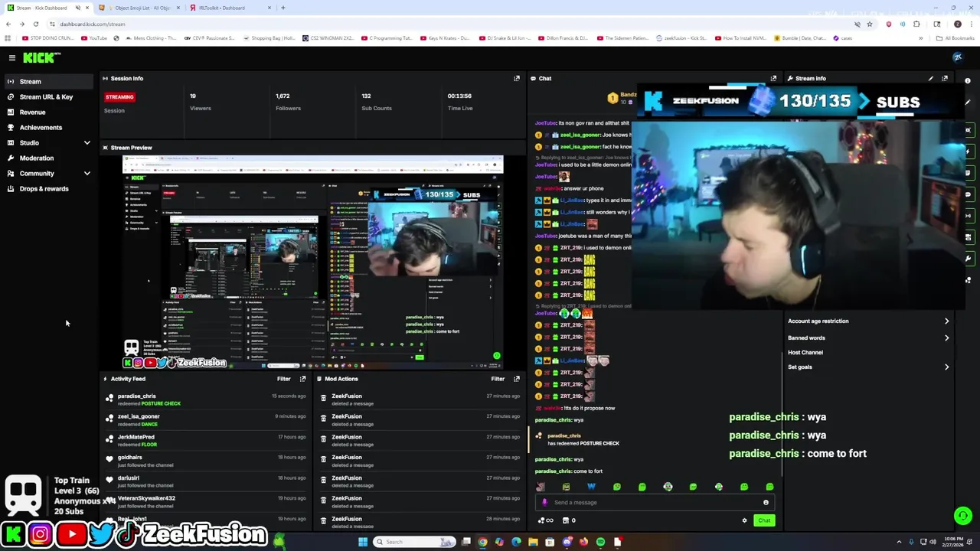Click the STREAMING status badge
The height and width of the screenshot is (551, 980).
pyautogui.click(x=119, y=97)
